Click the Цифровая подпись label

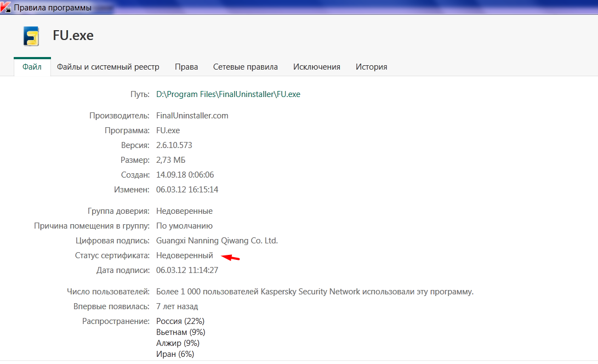(x=112, y=241)
